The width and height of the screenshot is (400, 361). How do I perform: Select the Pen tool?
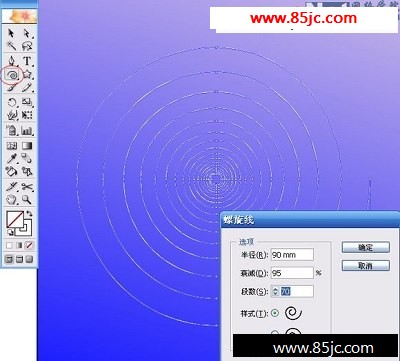pyautogui.click(x=12, y=61)
